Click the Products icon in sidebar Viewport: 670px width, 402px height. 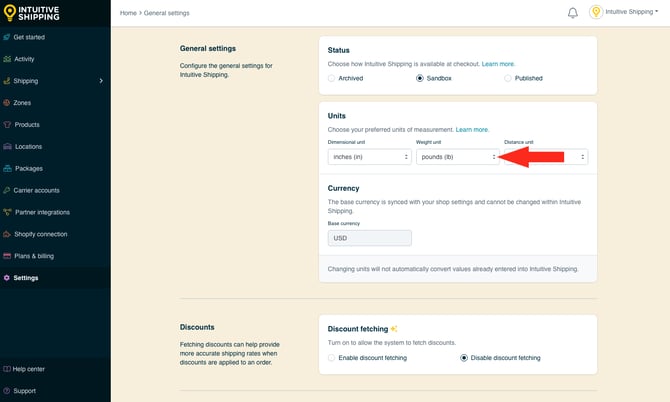pyautogui.click(x=8, y=125)
